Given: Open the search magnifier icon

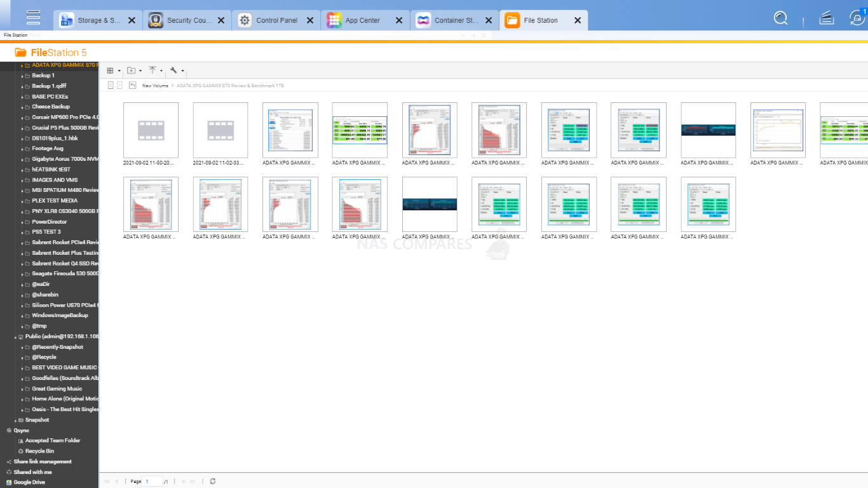Looking at the screenshot, I should [781, 18].
